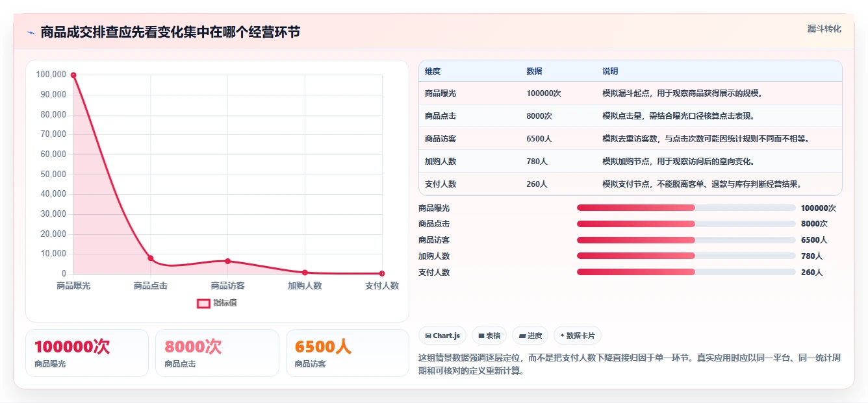Click the 进度 chip

pos(530,336)
